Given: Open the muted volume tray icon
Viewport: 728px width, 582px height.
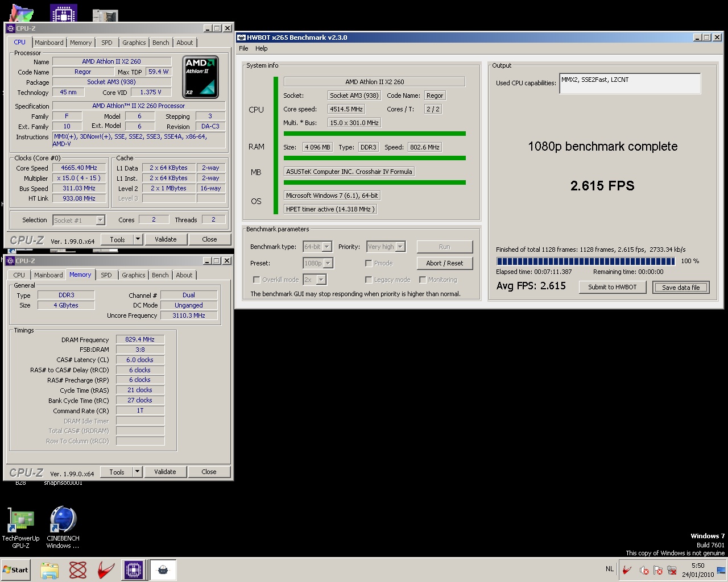Looking at the screenshot, I should click(x=644, y=570).
